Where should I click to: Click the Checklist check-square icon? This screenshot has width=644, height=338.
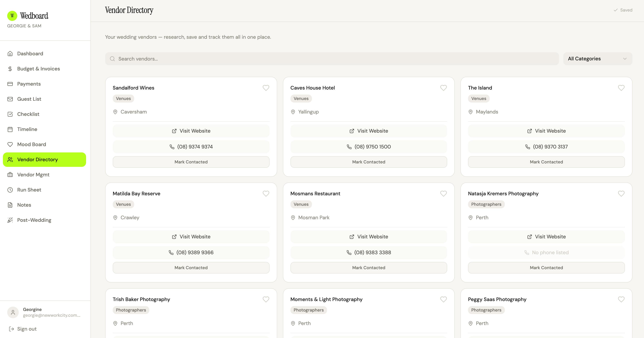point(10,114)
